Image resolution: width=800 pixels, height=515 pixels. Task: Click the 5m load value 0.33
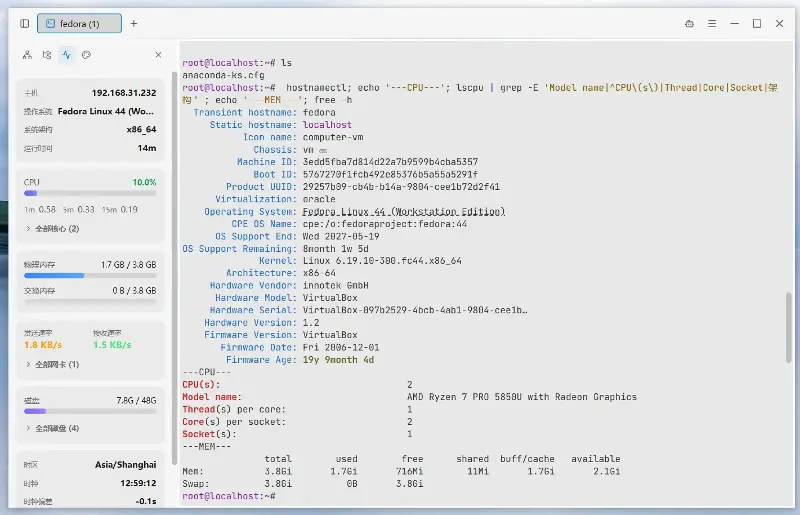pyautogui.click(x=86, y=209)
